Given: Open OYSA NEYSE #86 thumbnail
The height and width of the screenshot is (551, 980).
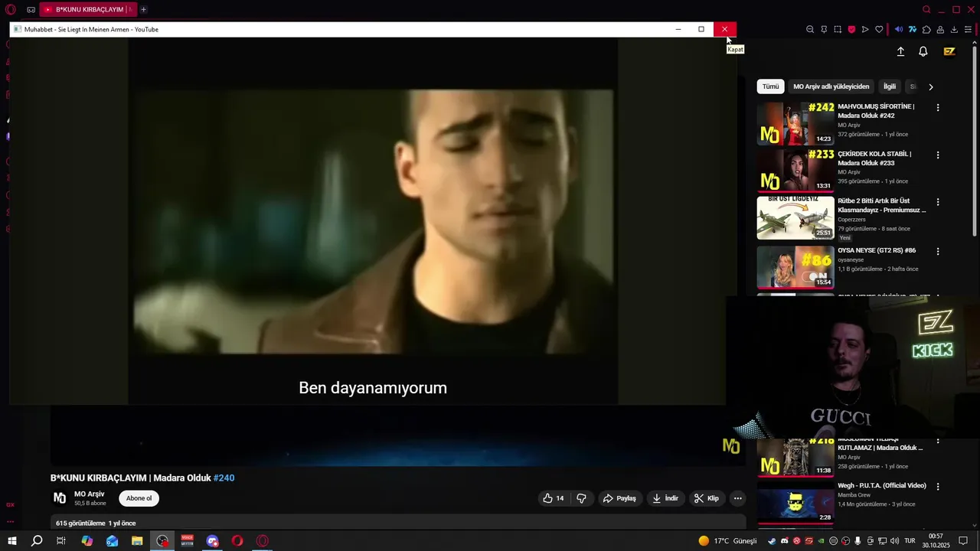Looking at the screenshot, I should tap(795, 267).
